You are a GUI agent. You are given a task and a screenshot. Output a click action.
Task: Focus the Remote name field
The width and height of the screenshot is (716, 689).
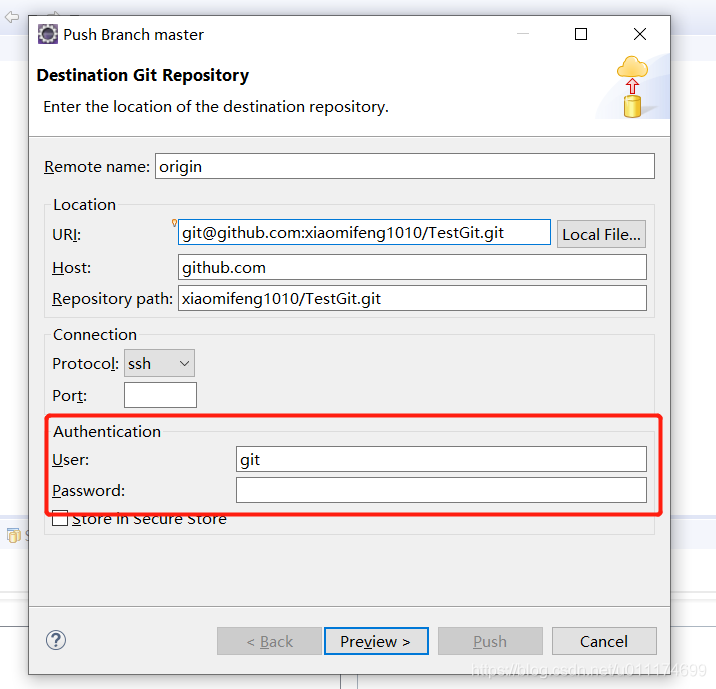click(x=405, y=166)
